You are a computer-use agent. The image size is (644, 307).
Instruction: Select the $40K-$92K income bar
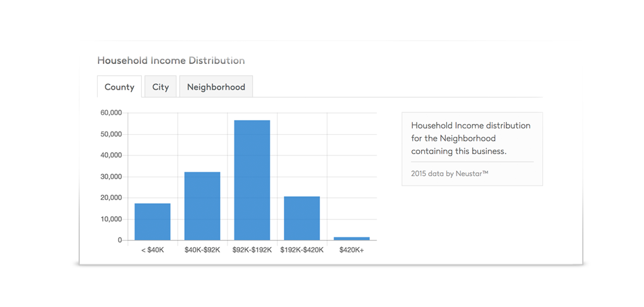(202, 206)
